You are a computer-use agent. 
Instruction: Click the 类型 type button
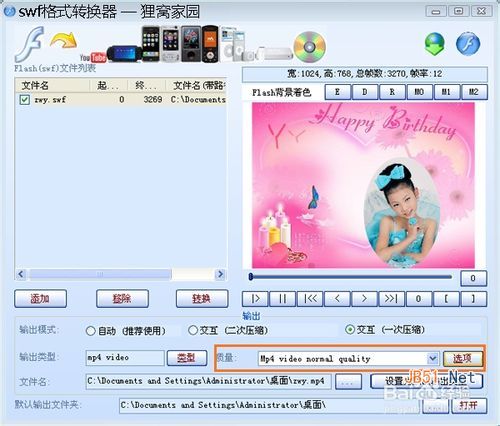[187, 358]
